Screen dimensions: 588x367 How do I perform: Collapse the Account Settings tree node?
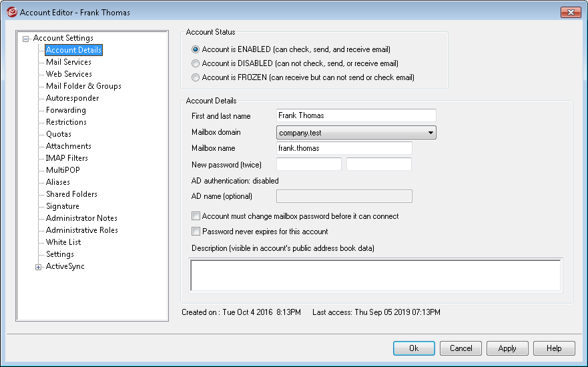[x=26, y=39]
